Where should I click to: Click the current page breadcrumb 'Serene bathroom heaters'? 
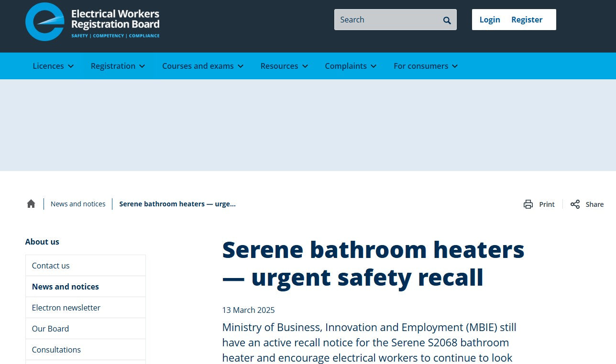click(177, 204)
